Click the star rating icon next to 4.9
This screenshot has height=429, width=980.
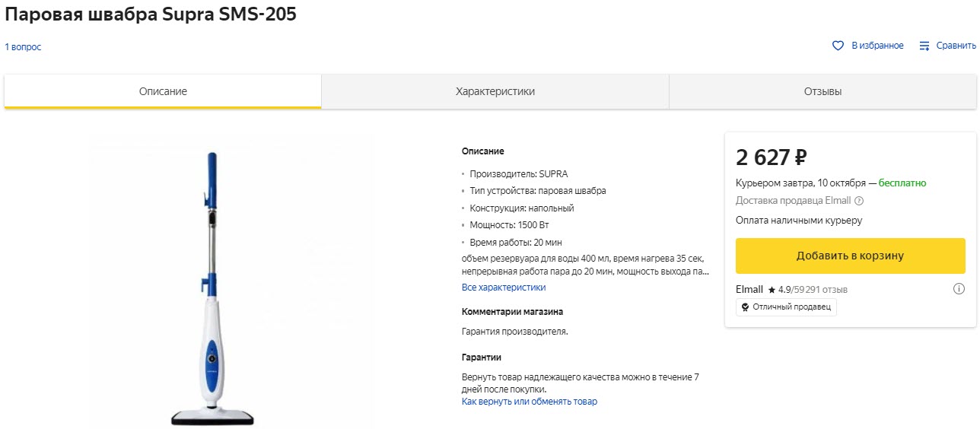tap(772, 290)
